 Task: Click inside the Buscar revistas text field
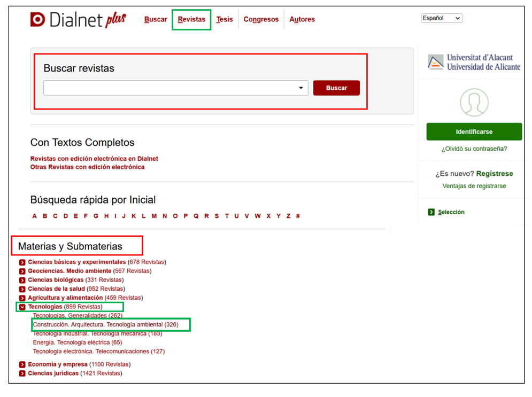point(168,88)
